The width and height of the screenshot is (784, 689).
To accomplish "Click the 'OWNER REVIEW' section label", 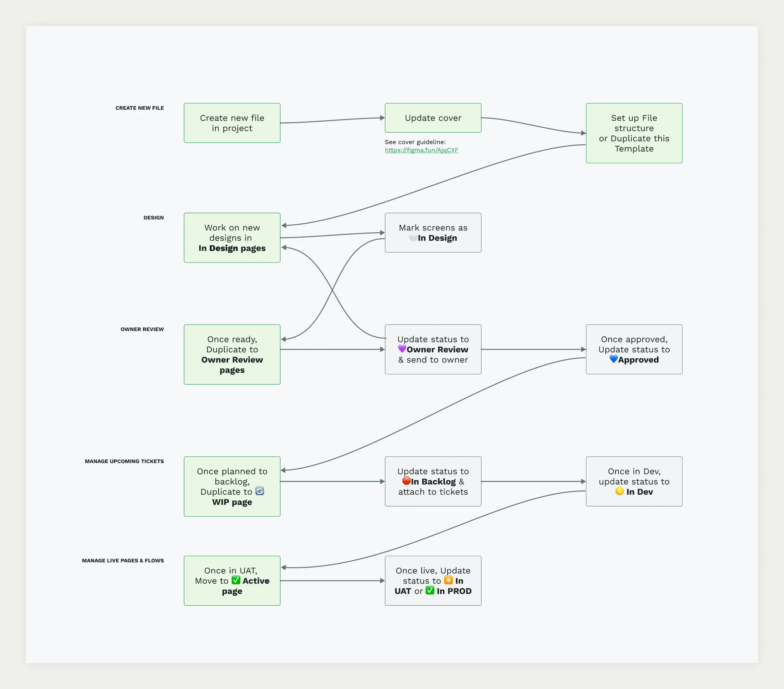I will (x=142, y=329).
